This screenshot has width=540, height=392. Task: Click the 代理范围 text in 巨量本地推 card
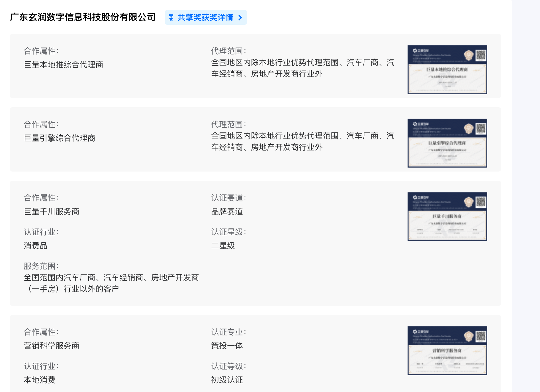tap(302, 68)
